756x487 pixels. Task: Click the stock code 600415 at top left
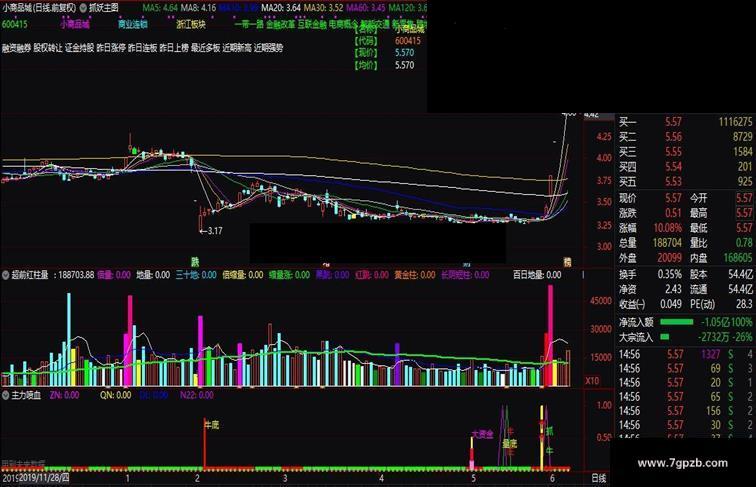point(14,24)
